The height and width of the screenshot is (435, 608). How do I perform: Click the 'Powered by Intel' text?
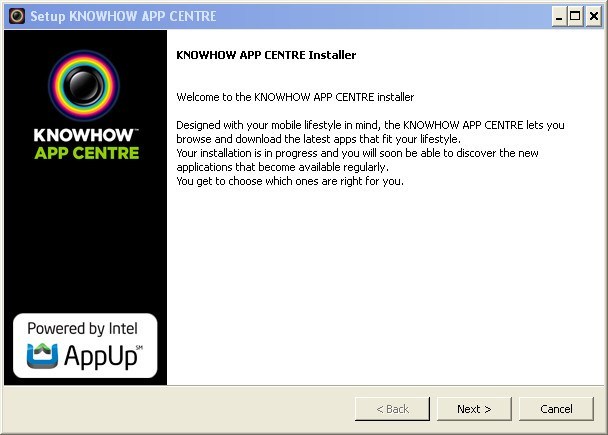pos(82,329)
